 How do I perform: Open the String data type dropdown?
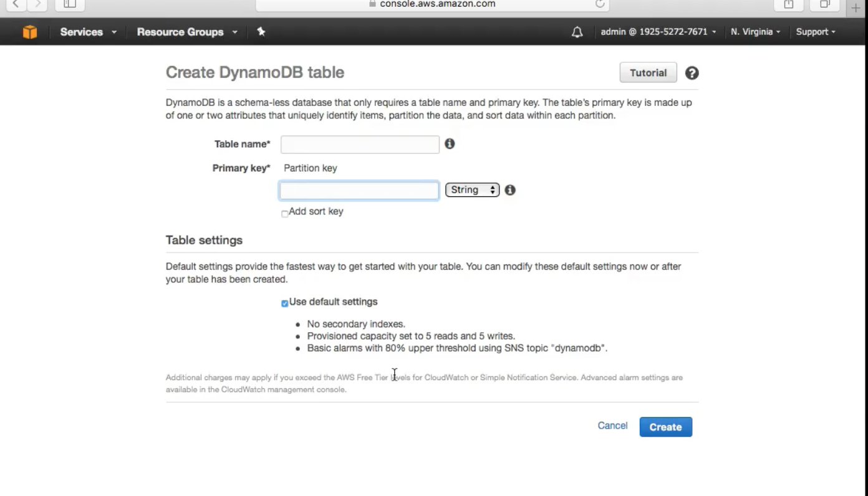pos(472,190)
